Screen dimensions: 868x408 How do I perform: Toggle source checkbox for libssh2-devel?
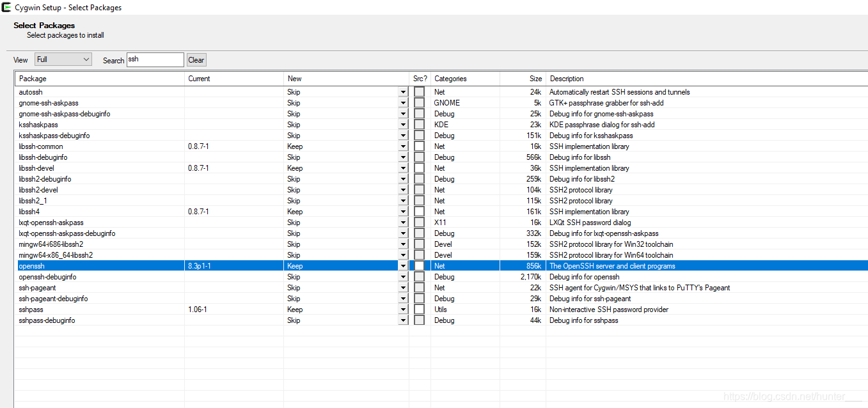[420, 190]
